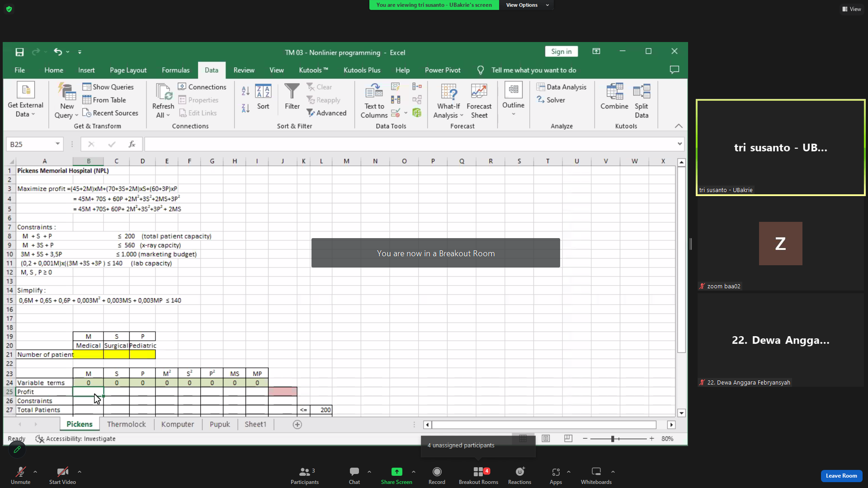The image size is (868, 488).
Task: Start Video in Zoom toolbar
Action: (62, 475)
